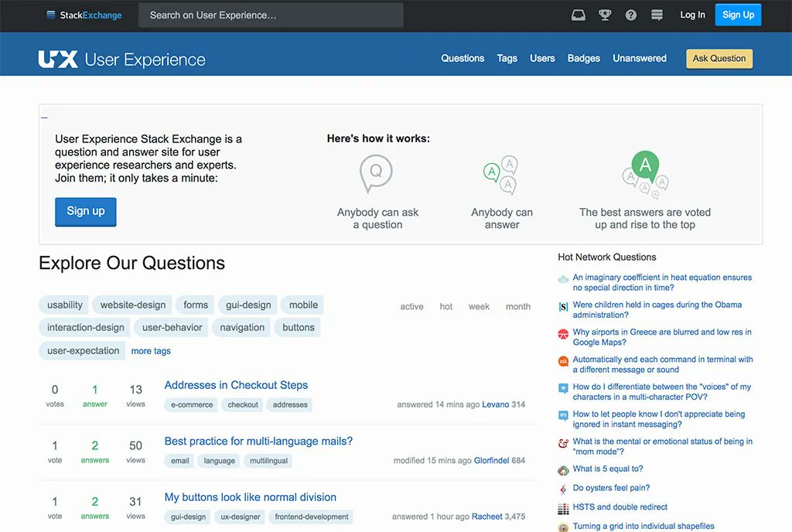Switch to the week questions tab
This screenshot has width=792, height=532.
(x=479, y=306)
